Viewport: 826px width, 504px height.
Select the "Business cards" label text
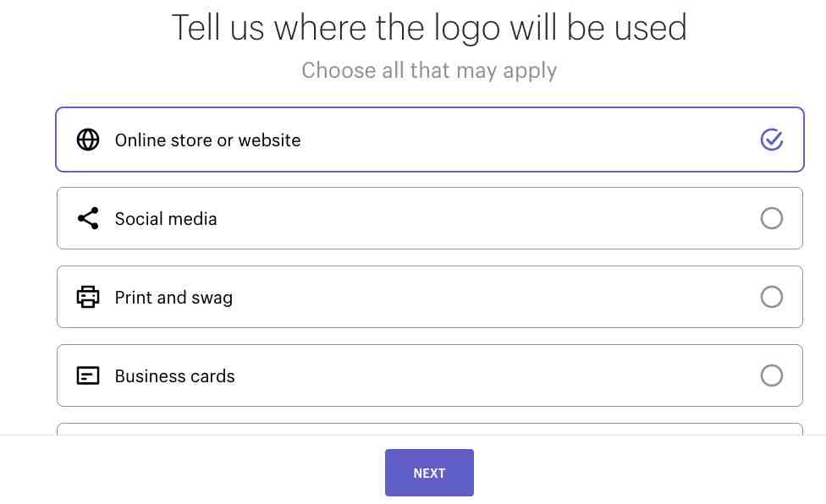(x=175, y=375)
